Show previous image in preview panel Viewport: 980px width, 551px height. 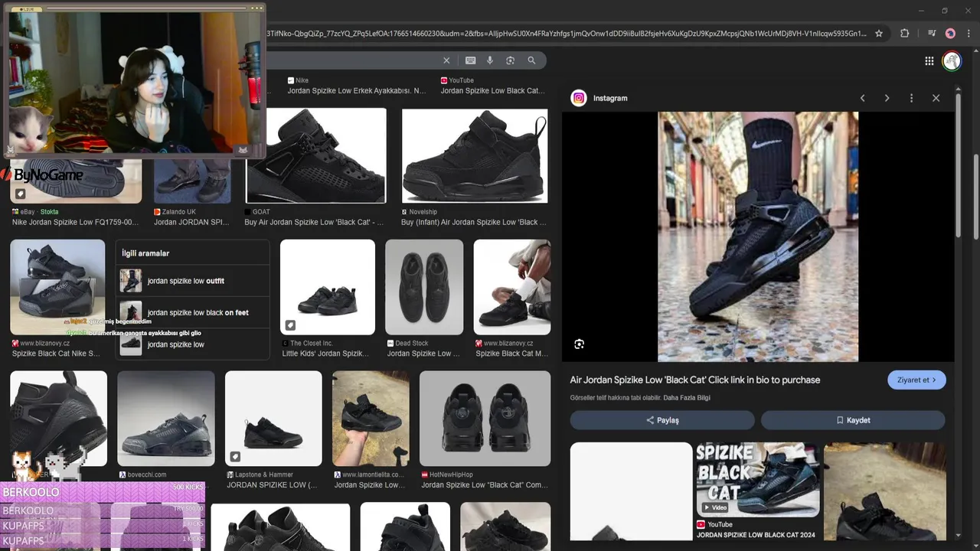(862, 98)
